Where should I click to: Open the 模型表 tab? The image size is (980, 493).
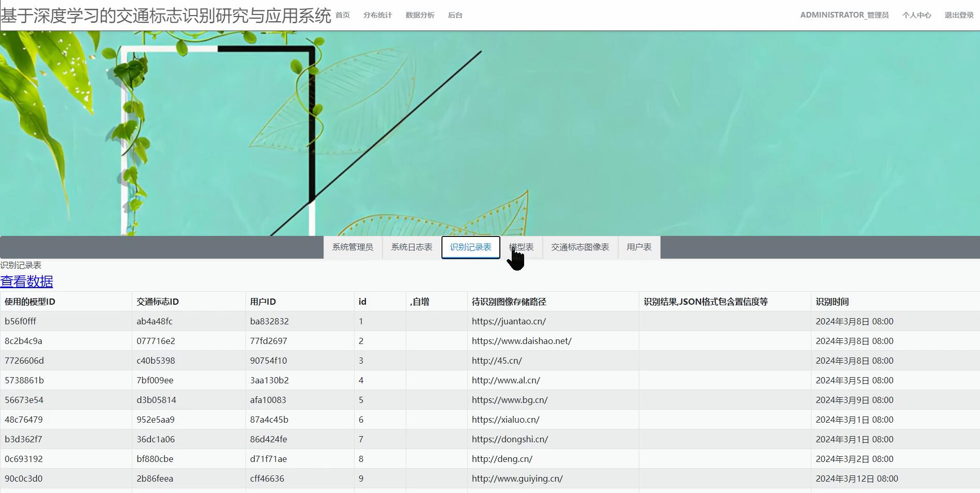tap(521, 247)
